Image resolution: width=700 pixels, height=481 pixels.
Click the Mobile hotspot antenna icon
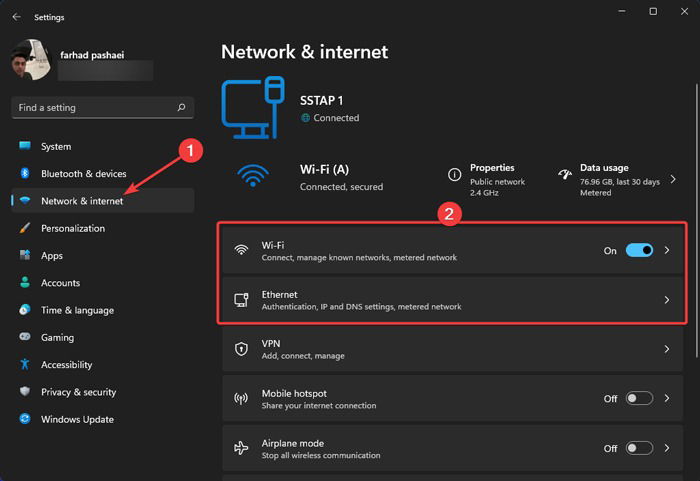click(x=241, y=398)
